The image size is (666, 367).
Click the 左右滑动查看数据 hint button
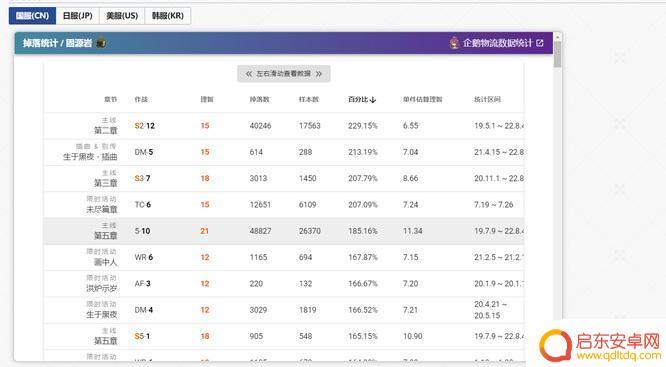click(x=284, y=74)
